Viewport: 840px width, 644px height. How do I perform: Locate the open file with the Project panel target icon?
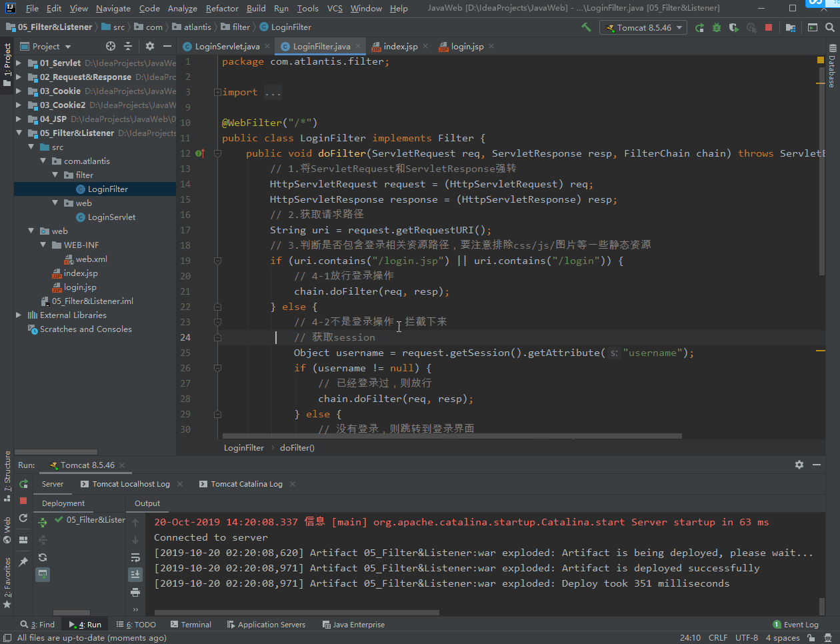[111, 46]
